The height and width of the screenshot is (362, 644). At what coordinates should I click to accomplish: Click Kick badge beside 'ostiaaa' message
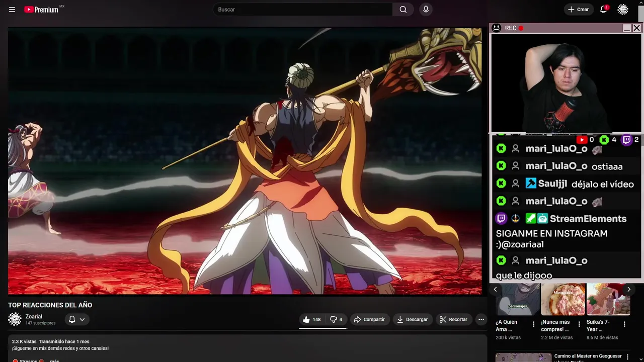tap(501, 166)
